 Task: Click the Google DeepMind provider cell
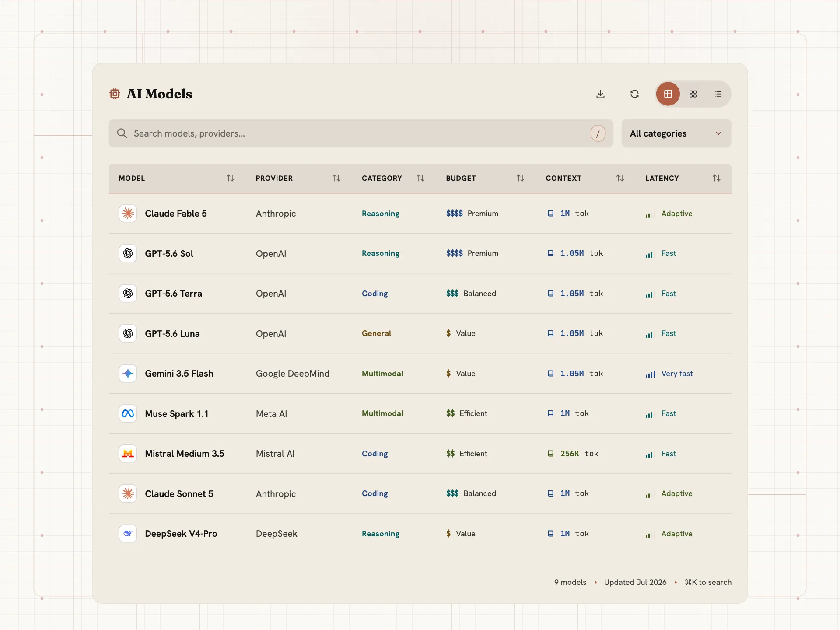click(x=293, y=374)
